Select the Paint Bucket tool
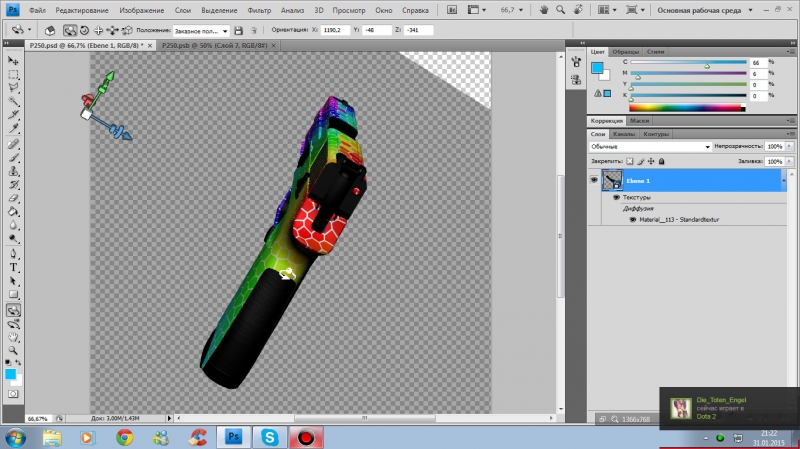This screenshot has height=449, width=800. (13, 212)
